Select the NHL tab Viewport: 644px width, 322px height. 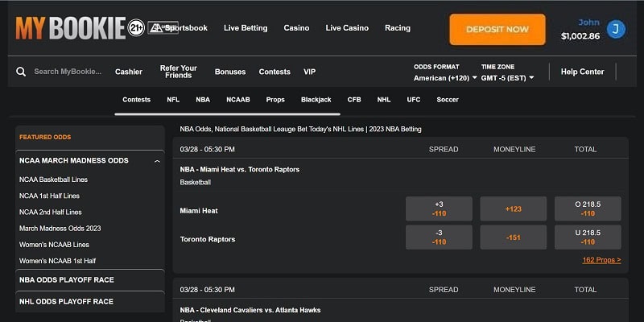[x=384, y=100]
